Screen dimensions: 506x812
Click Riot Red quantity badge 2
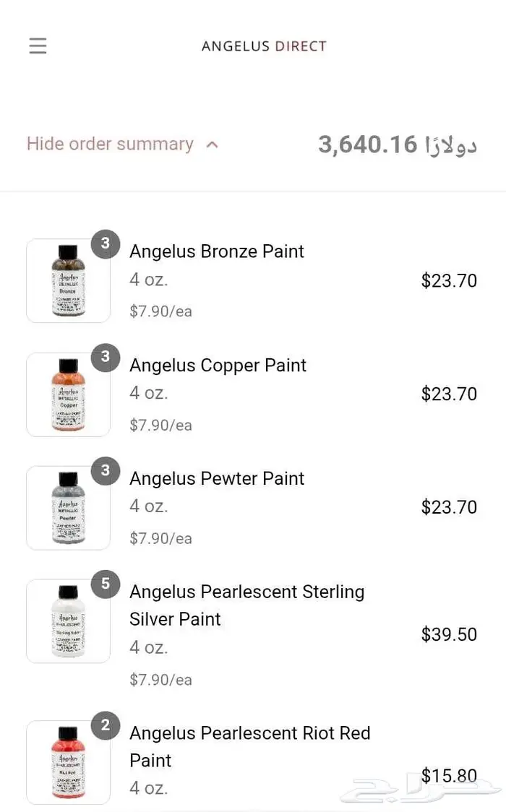pos(106,725)
